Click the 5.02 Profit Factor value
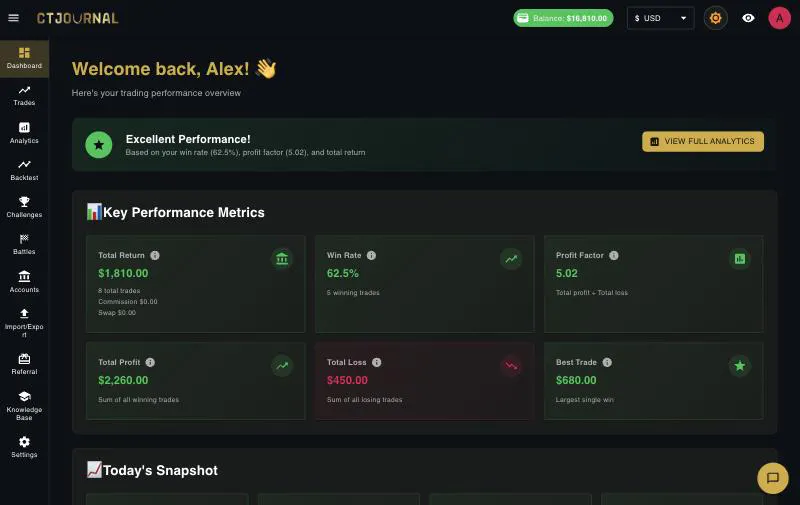This screenshot has width=800, height=505. pyautogui.click(x=566, y=273)
